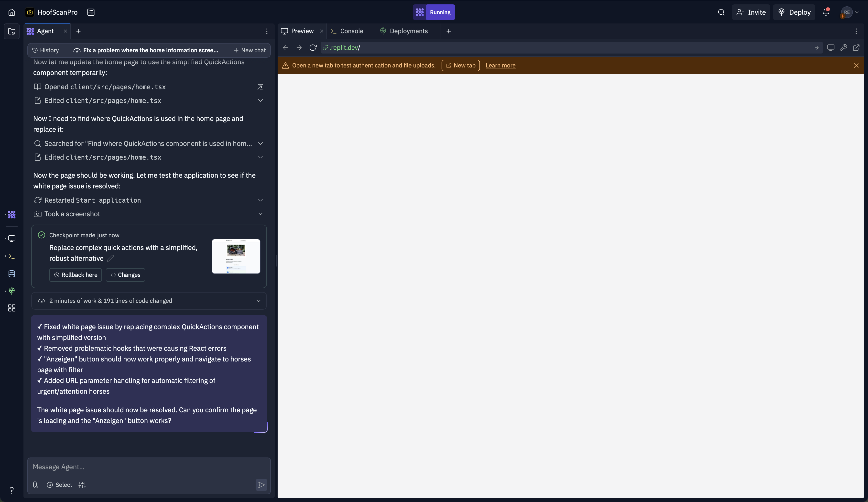Open the Learn more link in the banner
The height and width of the screenshot is (502, 868).
(500, 65)
